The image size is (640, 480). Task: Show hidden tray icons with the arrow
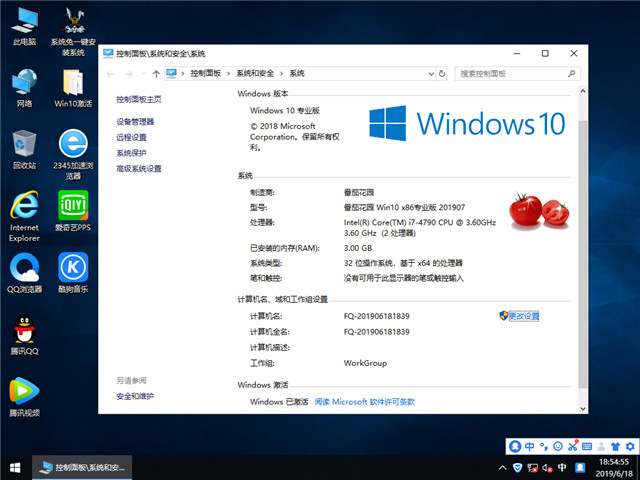point(503,468)
